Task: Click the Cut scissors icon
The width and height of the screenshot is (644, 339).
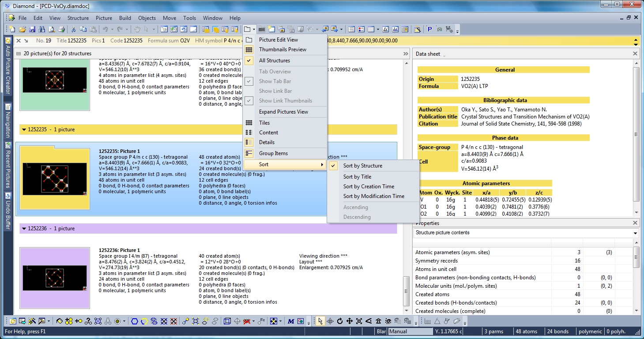Action: pos(74,30)
